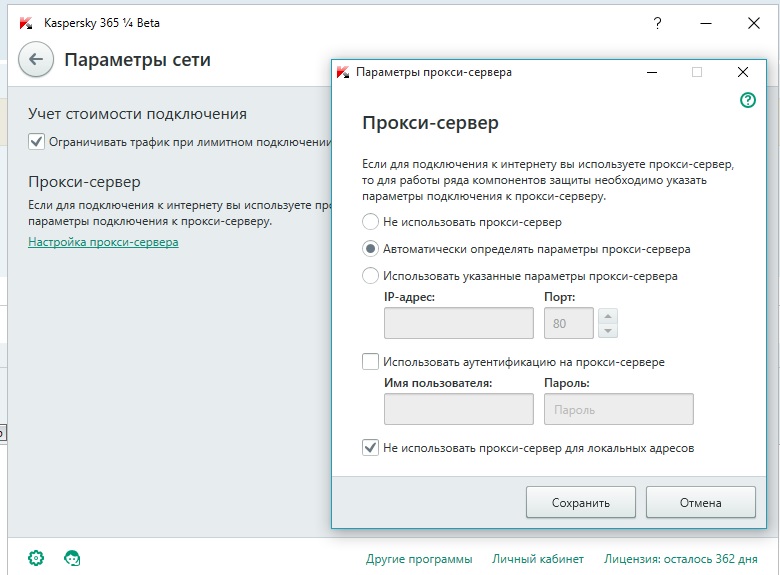The width and height of the screenshot is (780, 575).
Task: Click the 'Учет стоимости подключения' heading
Action: (137, 114)
